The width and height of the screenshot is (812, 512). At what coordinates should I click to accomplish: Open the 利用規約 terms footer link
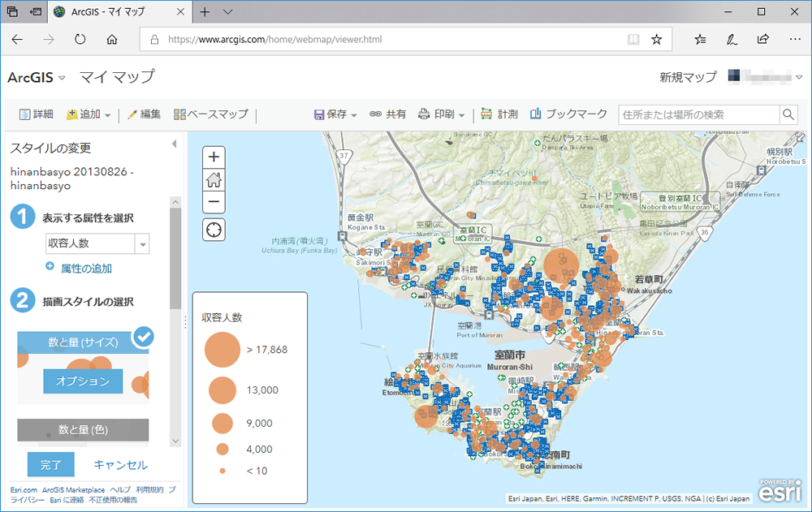149,490
